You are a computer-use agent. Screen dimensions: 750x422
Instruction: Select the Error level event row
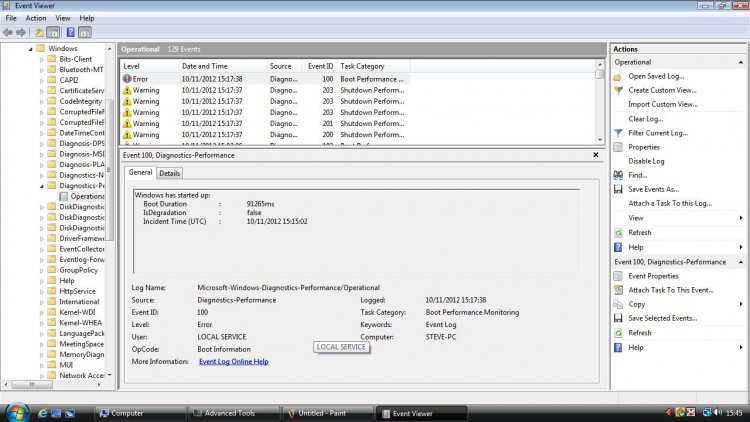(265, 79)
